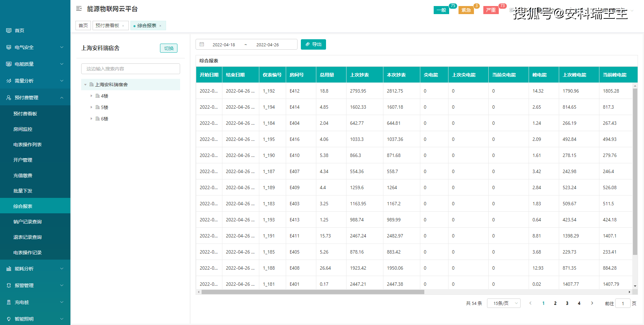Click the 需量分析 chart icon

point(9,81)
